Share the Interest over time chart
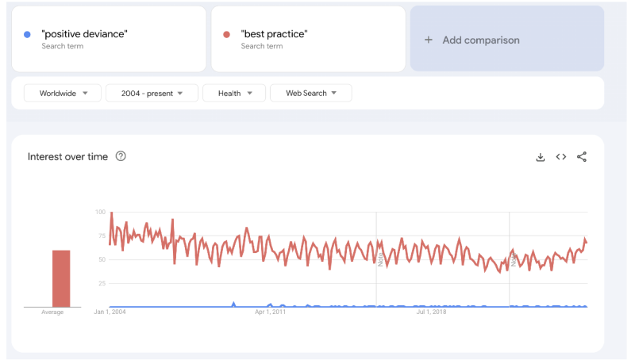 pos(582,157)
